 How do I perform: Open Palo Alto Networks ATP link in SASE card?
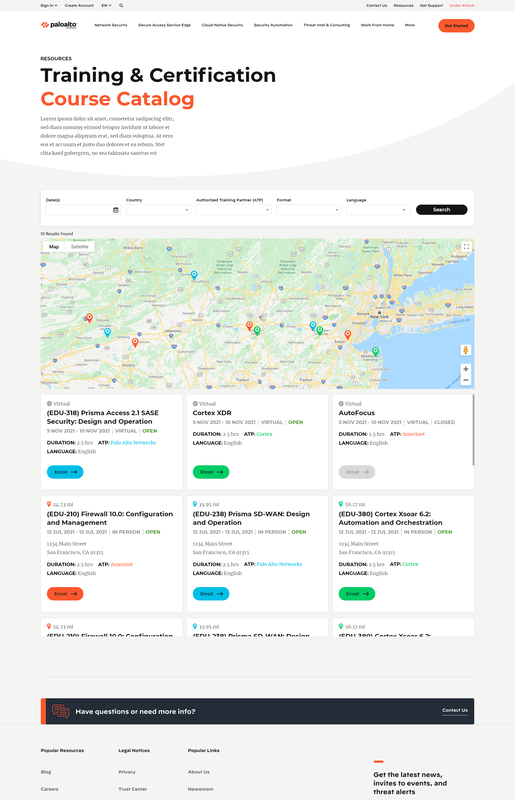coord(133,443)
